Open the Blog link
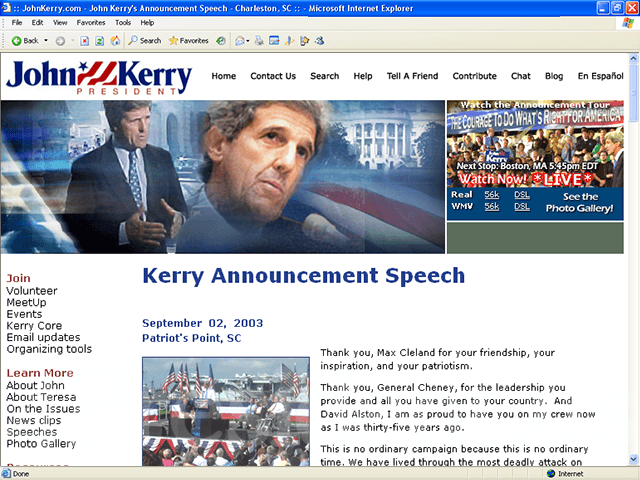Viewport: 640px width, 480px height. coord(554,76)
